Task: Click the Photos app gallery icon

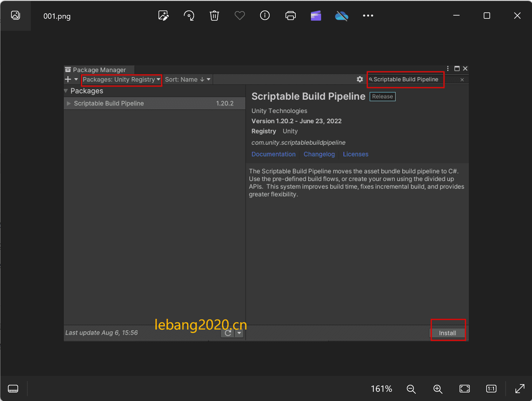Action: [x=16, y=15]
